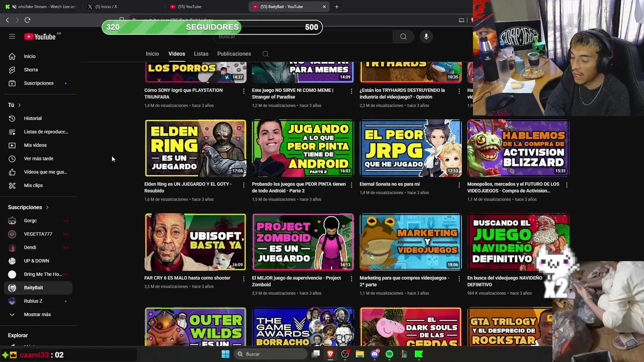Play Outer Wilds thumbnail

click(x=195, y=327)
